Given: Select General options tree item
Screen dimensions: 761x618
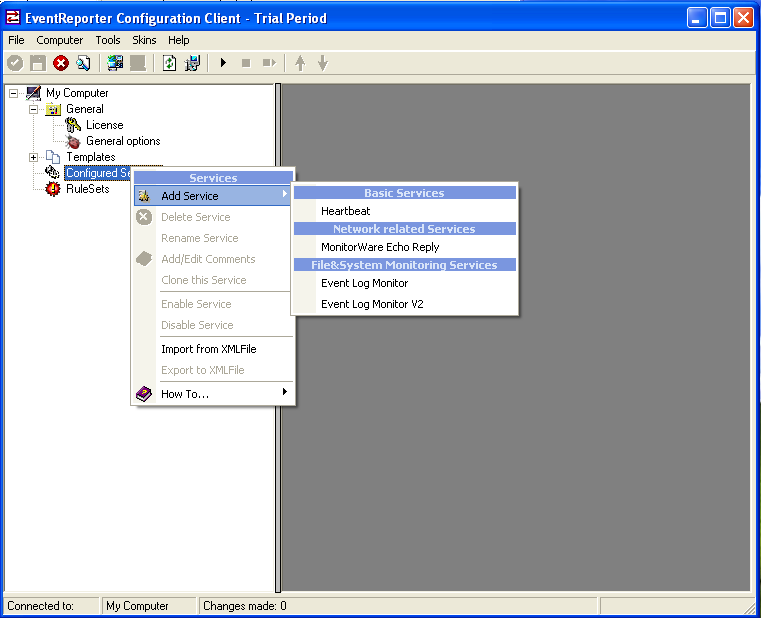Looking at the screenshot, I should click(x=123, y=141).
